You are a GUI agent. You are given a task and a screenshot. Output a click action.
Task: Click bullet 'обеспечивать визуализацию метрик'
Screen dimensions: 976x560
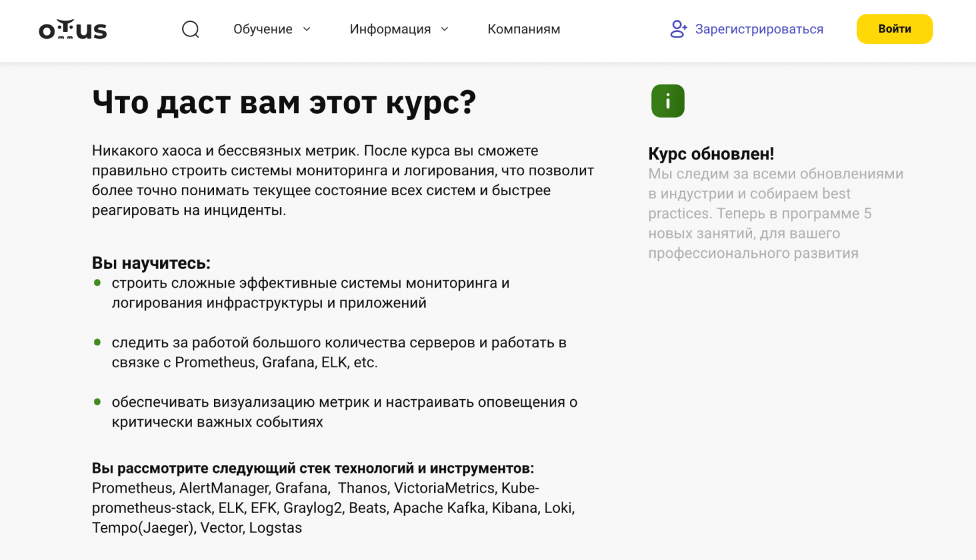[344, 412]
